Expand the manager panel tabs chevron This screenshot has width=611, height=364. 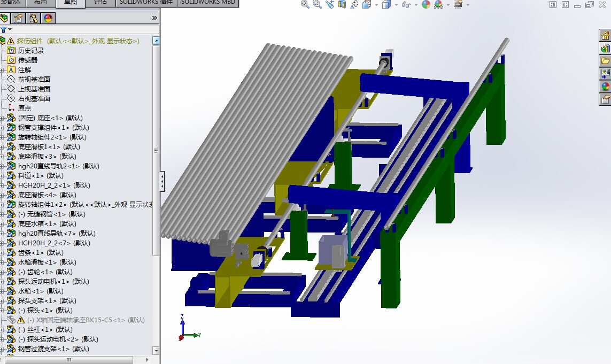pos(154,18)
